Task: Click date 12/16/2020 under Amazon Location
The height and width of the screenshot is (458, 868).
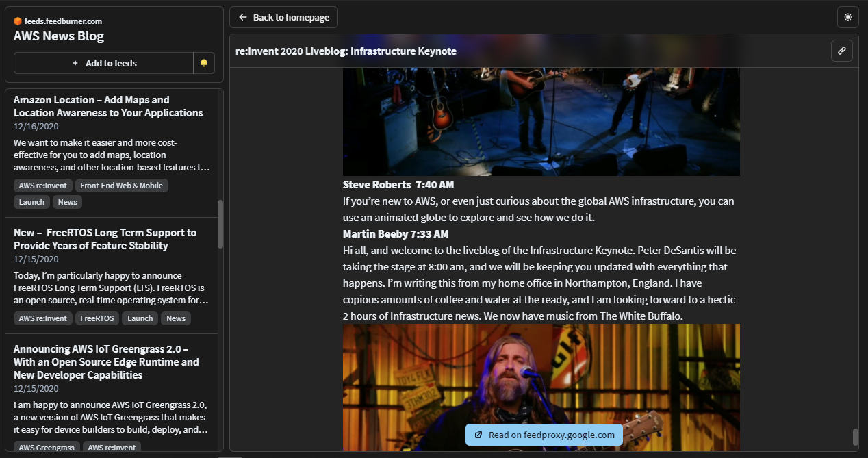Action: 36,127
